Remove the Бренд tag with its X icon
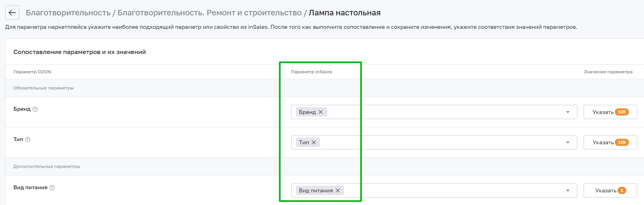The height and width of the screenshot is (205, 644). (x=321, y=112)
